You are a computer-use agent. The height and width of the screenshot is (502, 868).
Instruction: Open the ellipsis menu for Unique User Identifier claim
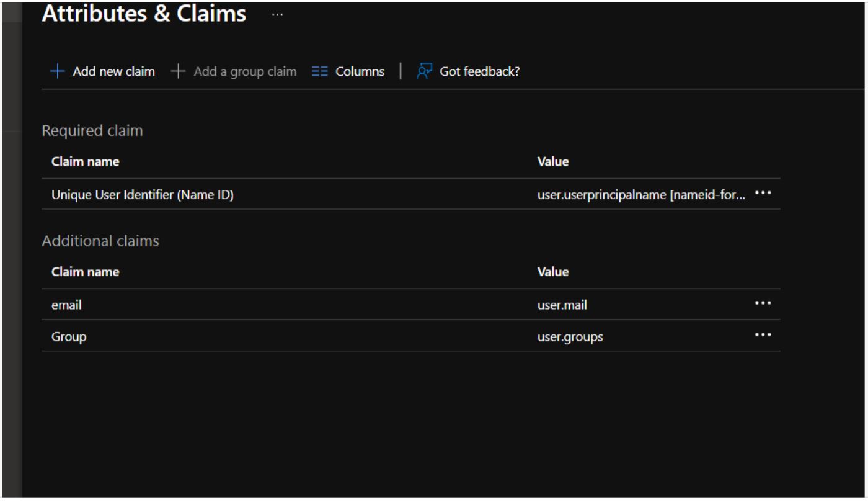[763, 193]
